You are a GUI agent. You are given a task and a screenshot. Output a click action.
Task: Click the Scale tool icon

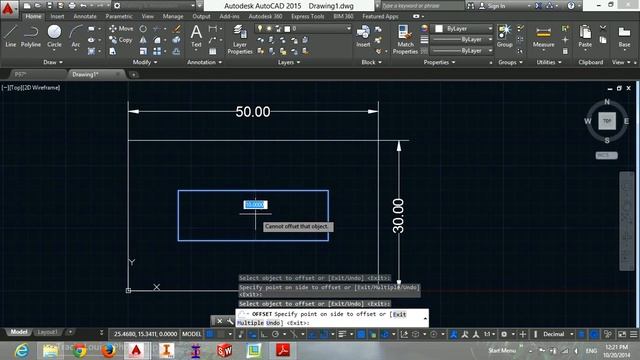(143, 51)
